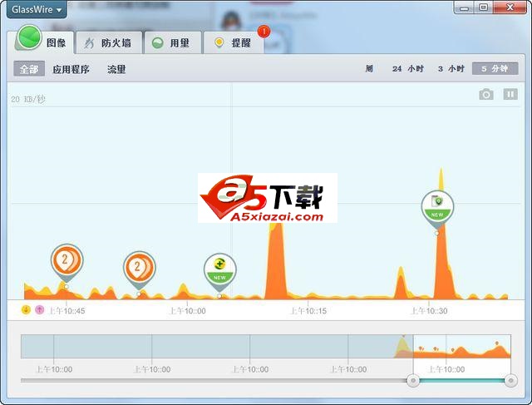The width and height of the screenshot is (532, 405).
Task: Maximize the GlassWire window
Action: 484,7
